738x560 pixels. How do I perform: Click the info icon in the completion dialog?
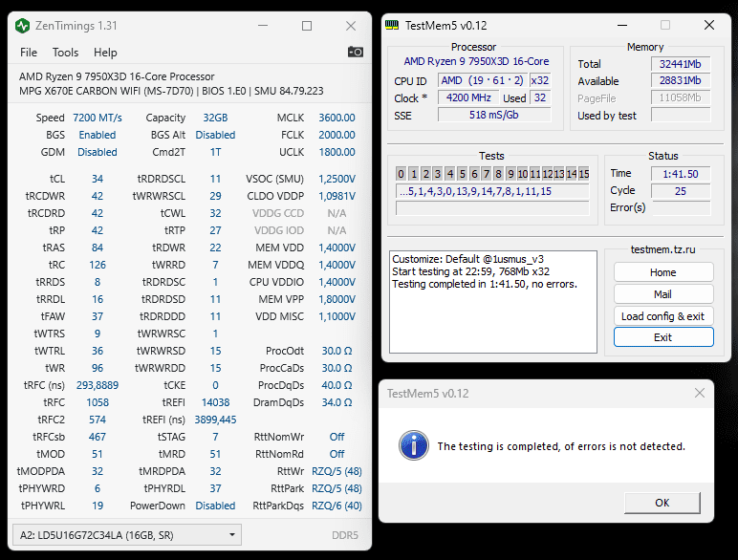(414, 445)
